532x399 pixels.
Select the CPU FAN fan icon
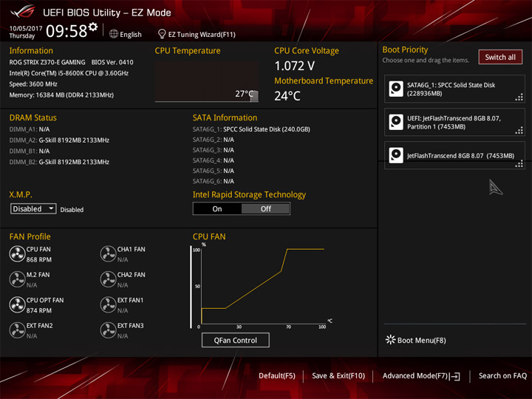[x=17, y=254]
